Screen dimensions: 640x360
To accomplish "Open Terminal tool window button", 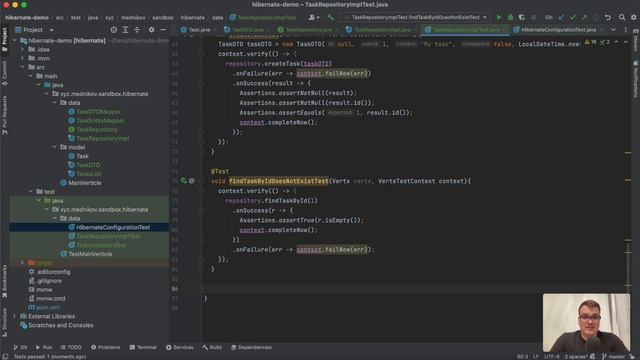I will pos(143,347).
